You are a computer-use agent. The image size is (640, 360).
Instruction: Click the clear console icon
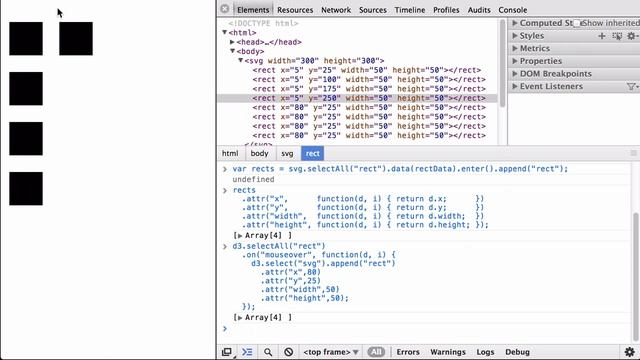289,352
